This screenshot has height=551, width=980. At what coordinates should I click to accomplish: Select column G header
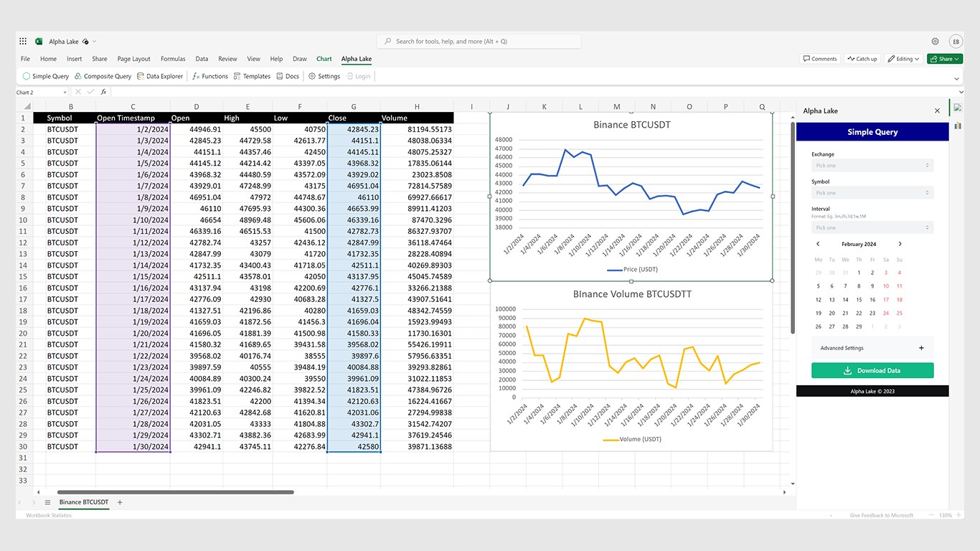pos(354,107)
